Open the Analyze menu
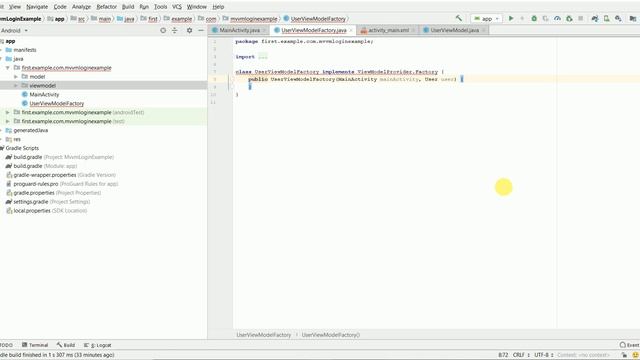Viewport: 640px width, 360px height. 81,7
